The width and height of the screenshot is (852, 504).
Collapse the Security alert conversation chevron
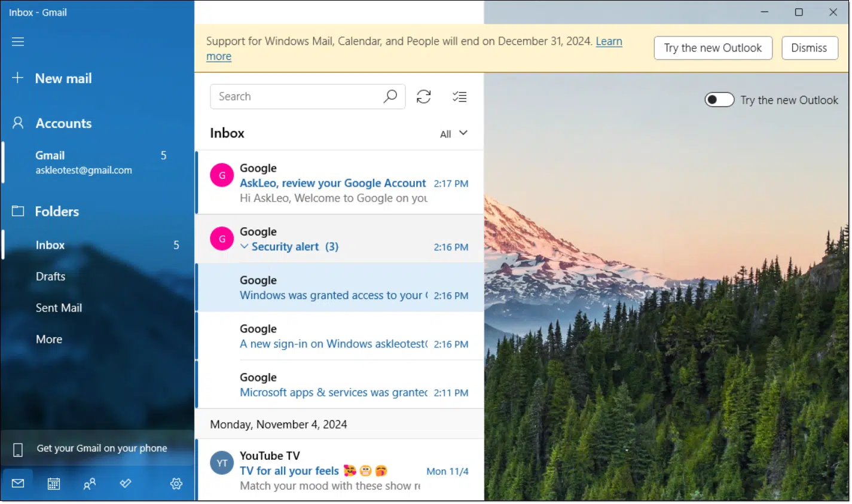(x=244, y=246)
